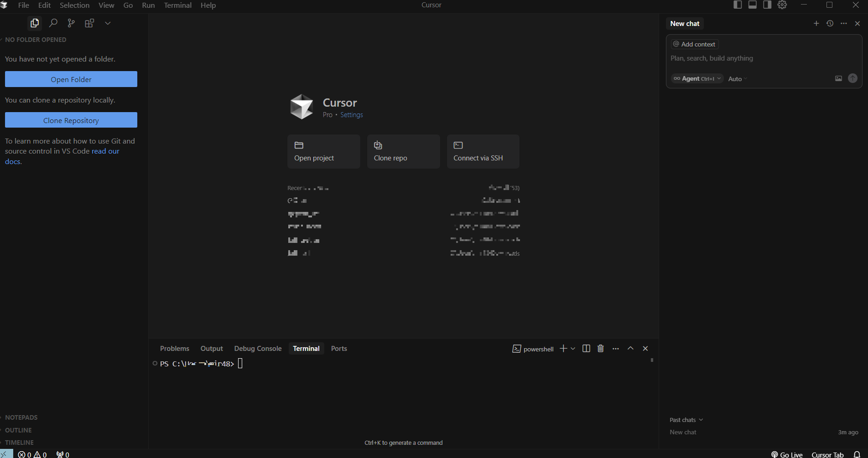Attach an image to chat
868x458 pixels.
(838, 78)
